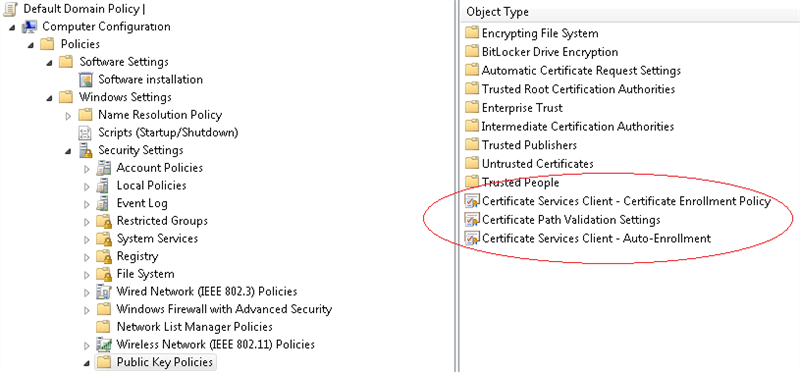Collapse the Software Settings node

(x=49, y=63)
